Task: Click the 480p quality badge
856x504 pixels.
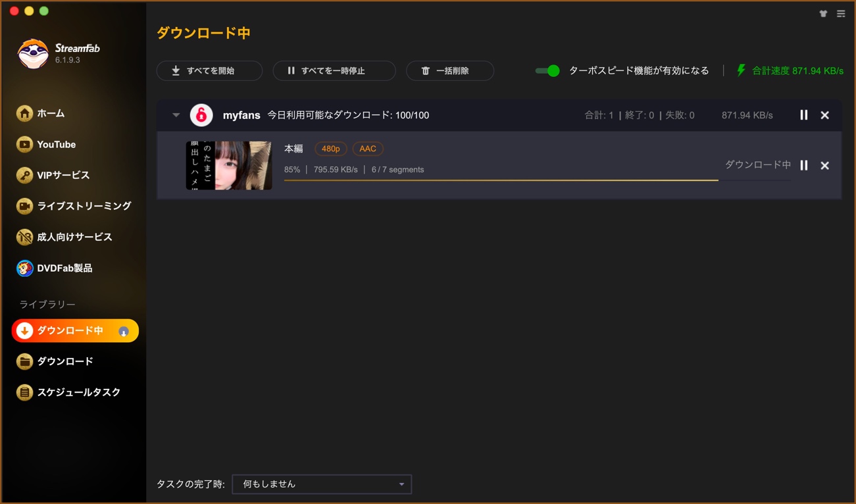Action: 330,149
